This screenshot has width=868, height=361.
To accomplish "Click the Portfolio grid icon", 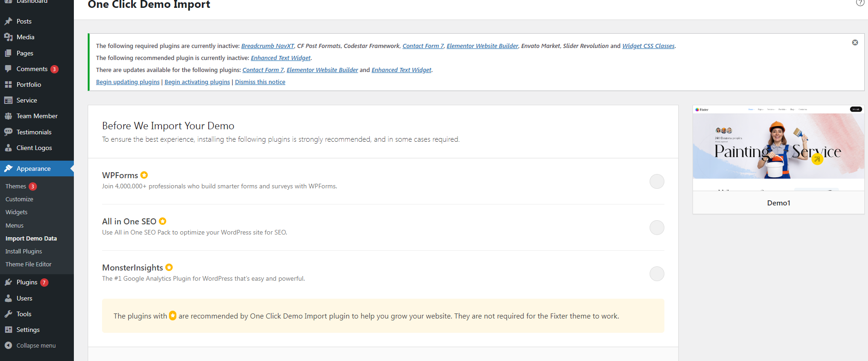I will 8,84.
